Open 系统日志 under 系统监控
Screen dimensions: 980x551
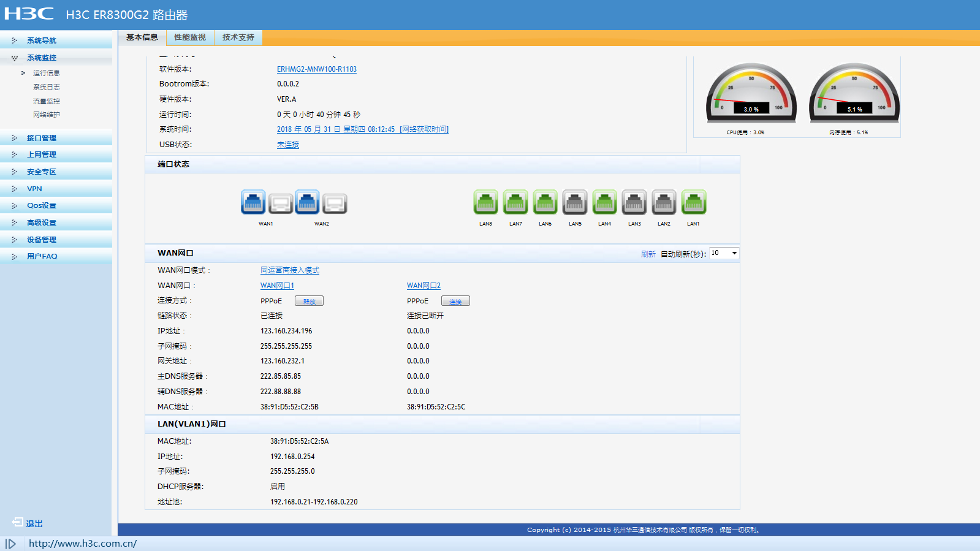coord(47,87)
